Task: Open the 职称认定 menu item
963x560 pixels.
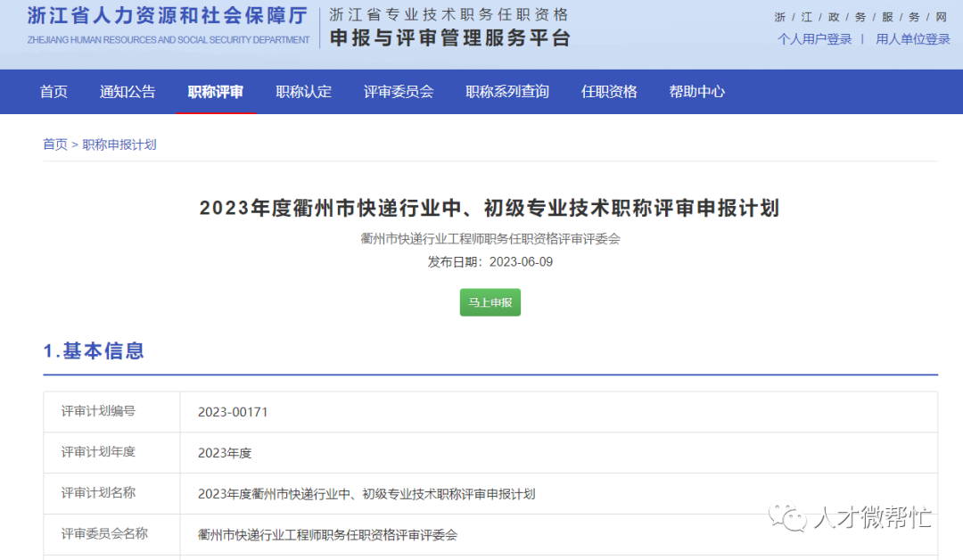Action: (304, 91)
